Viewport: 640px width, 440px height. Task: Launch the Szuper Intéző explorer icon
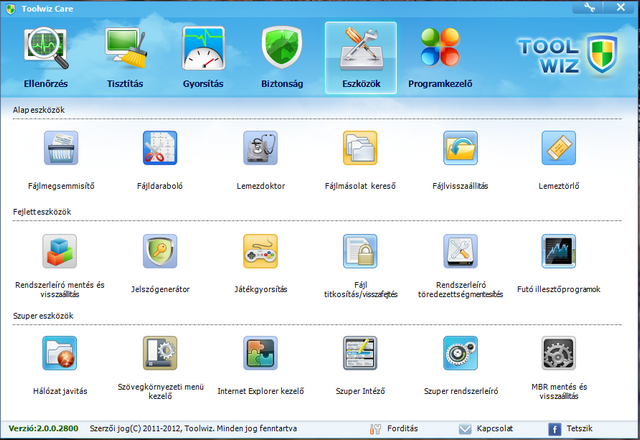click(x=360, y=353)
